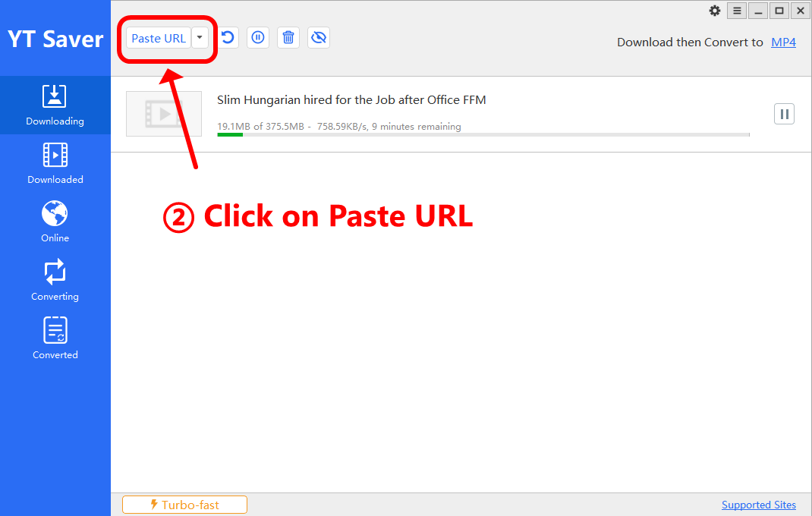Go to the Converting tab

[x=55, y=280]
